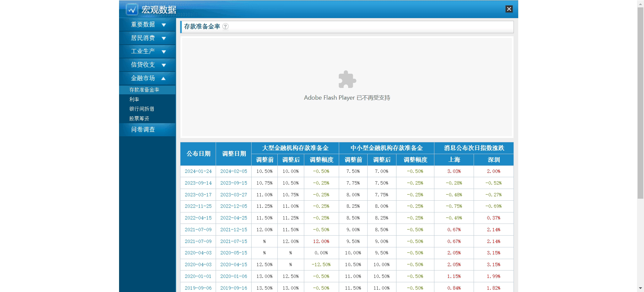Click the 3.03% Shanghai value cell

click(454, 171)
